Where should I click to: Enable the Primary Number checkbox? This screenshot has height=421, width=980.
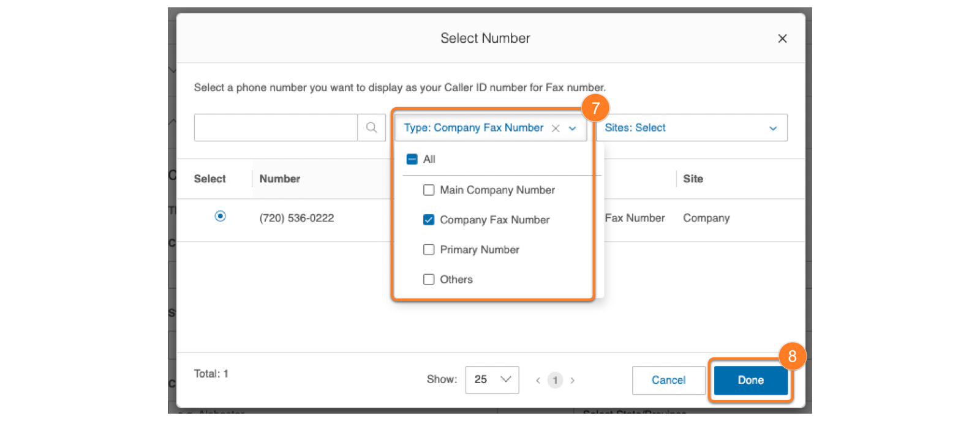pyautogui.click(x=429, y=250)
